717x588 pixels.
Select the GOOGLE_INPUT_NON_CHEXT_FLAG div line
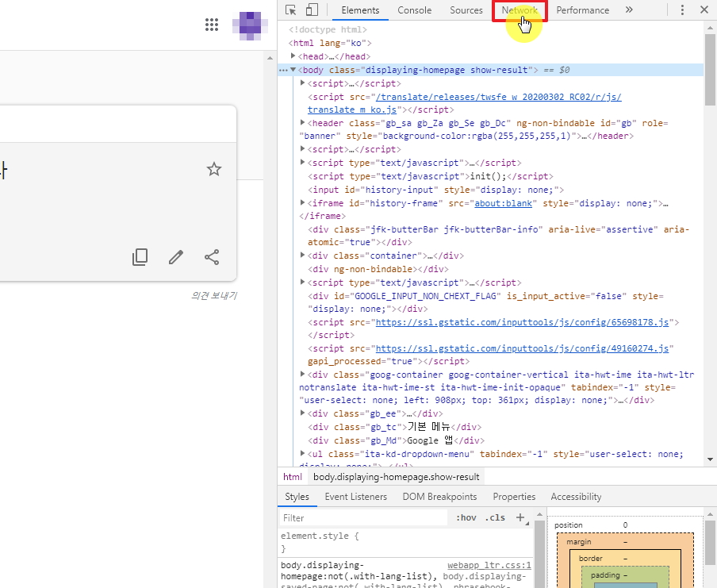485,302
